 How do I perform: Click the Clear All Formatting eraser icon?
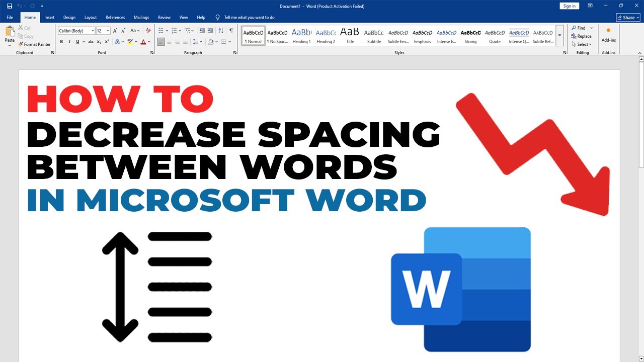pyautogui.click(x=148, y=31)
